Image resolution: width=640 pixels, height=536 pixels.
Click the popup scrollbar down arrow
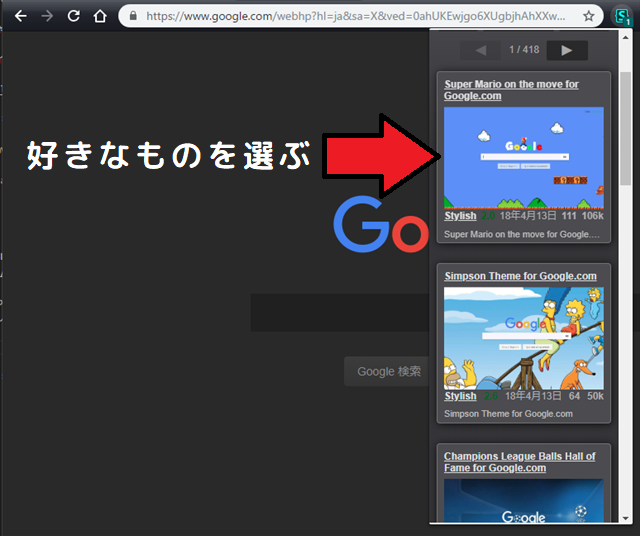(x=625, y=518)
